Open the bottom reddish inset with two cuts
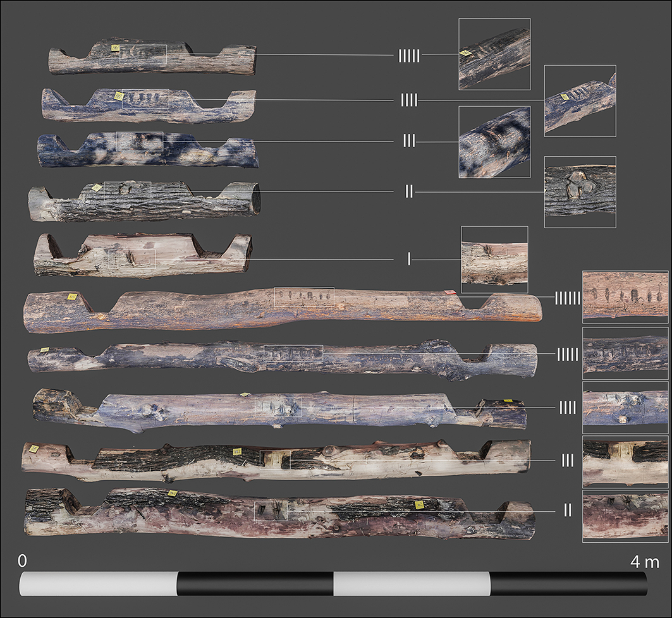Screen dimensions: 672x618 click(625, 516)
